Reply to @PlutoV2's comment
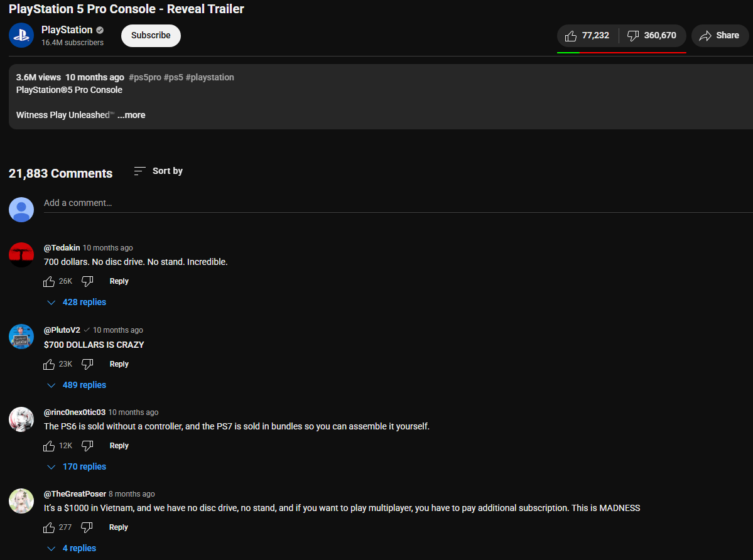 coord(119,364)
